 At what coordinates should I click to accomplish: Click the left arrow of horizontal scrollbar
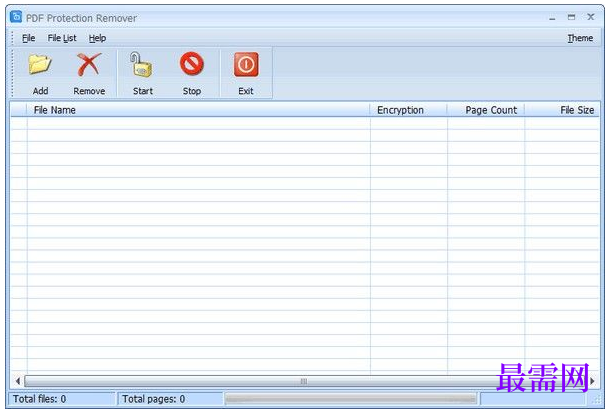(18, 381)
